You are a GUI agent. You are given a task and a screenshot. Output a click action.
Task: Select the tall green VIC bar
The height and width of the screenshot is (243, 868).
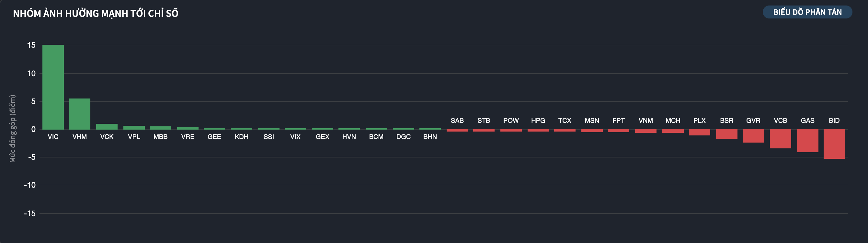53,87
